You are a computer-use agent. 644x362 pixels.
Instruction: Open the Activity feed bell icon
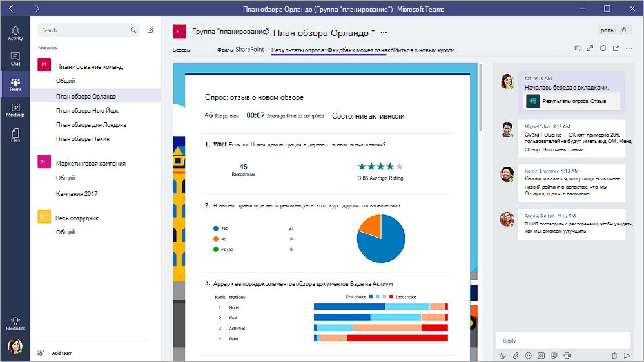pos(15,33)
